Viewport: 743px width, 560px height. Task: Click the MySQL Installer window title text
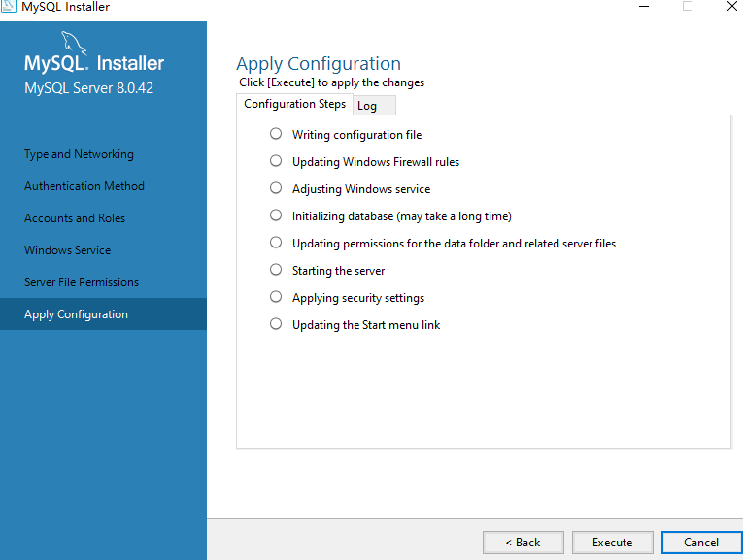click(66, 7)
